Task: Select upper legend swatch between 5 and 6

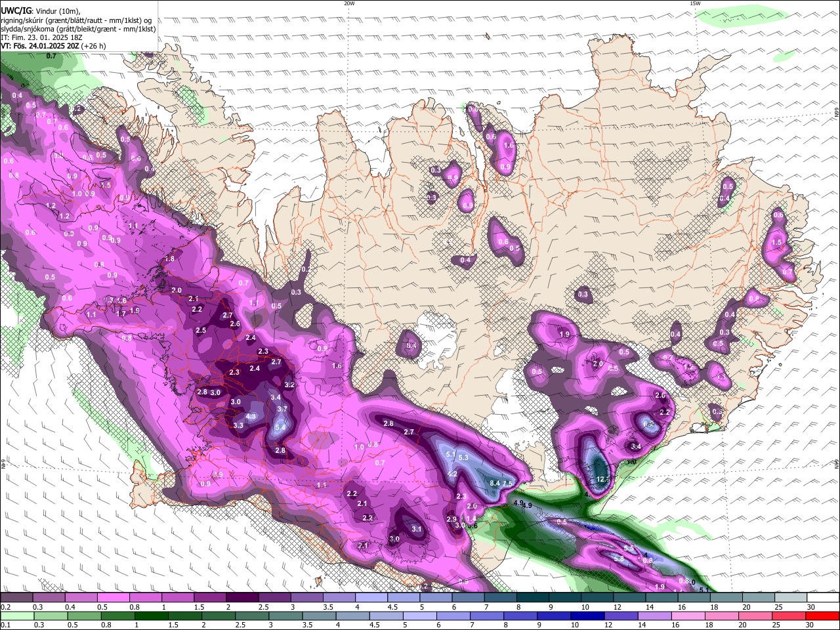Action: click(435, 598)
